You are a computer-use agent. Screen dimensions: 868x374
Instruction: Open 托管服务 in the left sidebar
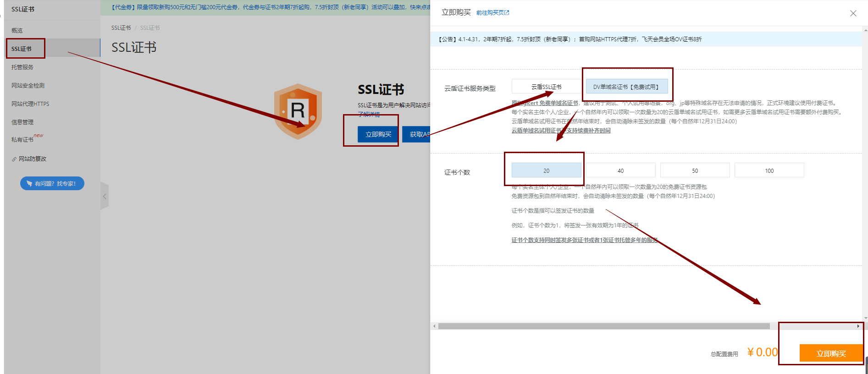(x=22, y=67)
